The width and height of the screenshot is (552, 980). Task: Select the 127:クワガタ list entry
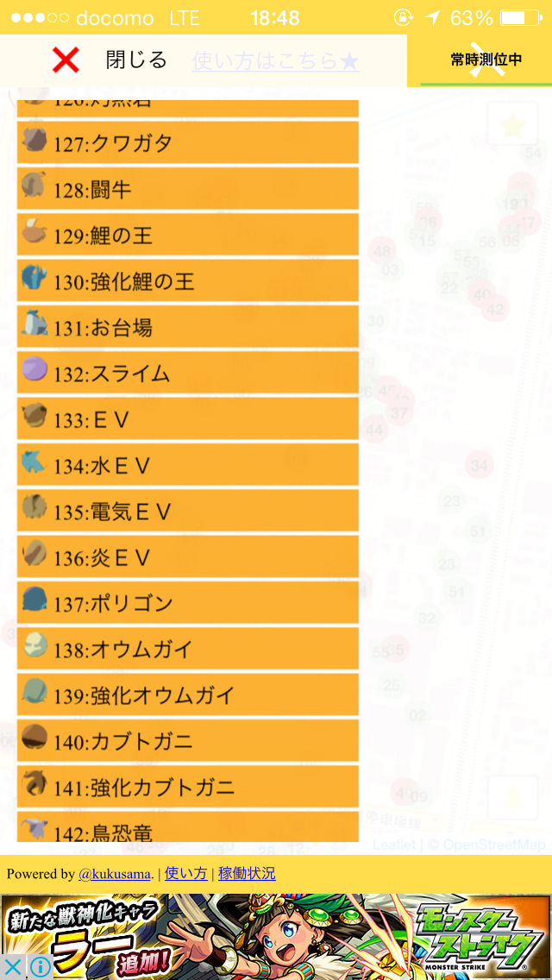point(187,142)
